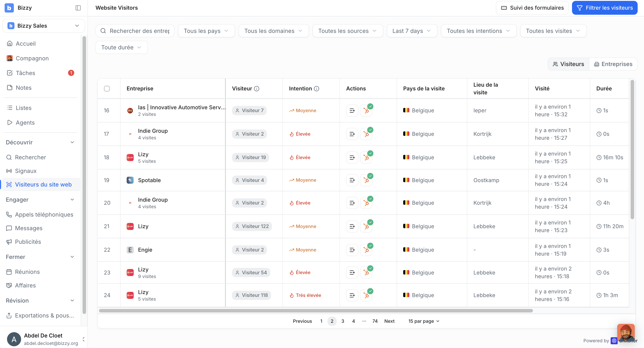
Task: Switch view to Visiteurs
Action: 568,64
